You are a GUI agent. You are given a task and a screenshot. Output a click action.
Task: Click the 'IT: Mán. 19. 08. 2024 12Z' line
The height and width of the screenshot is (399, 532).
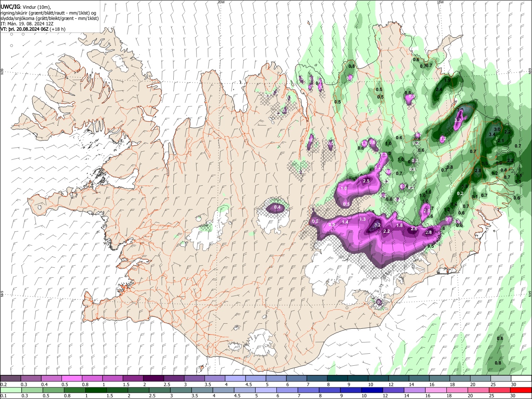click(27, 24)
